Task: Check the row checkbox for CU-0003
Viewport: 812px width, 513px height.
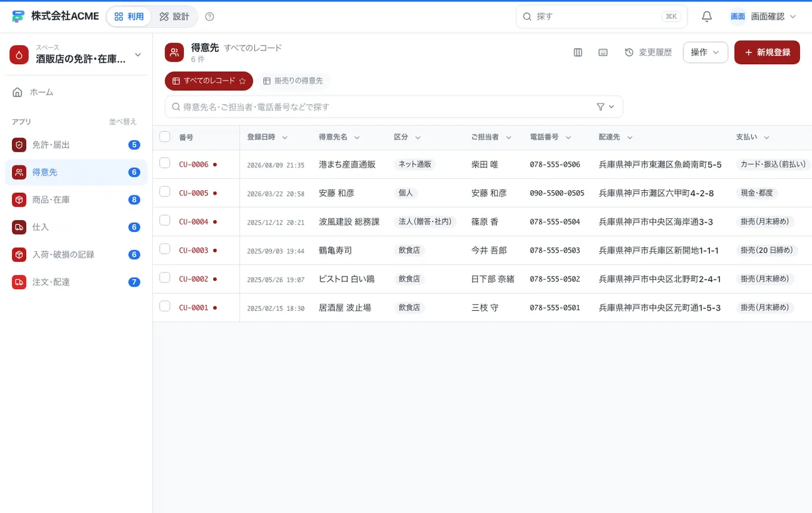Action: pos(165,249)
